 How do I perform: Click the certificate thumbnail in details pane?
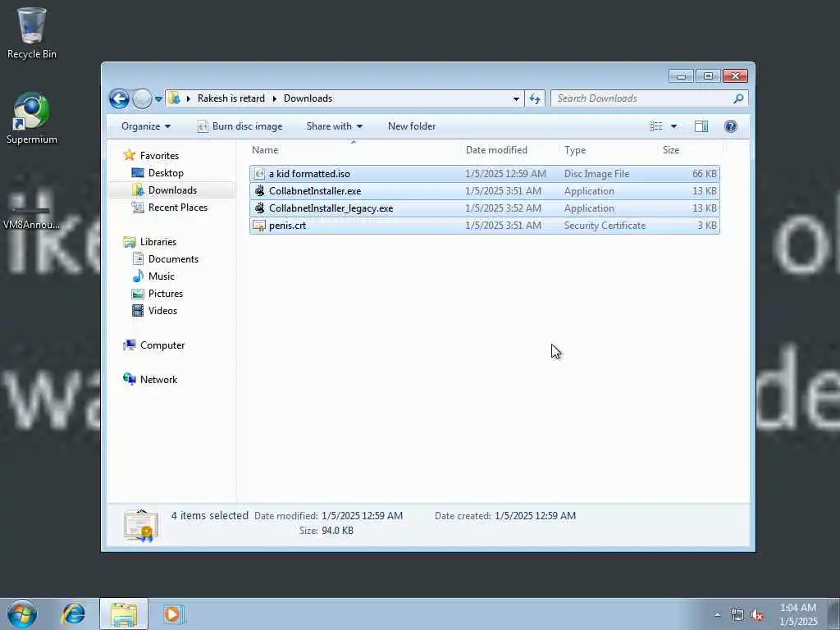click(x=140, y=524)
